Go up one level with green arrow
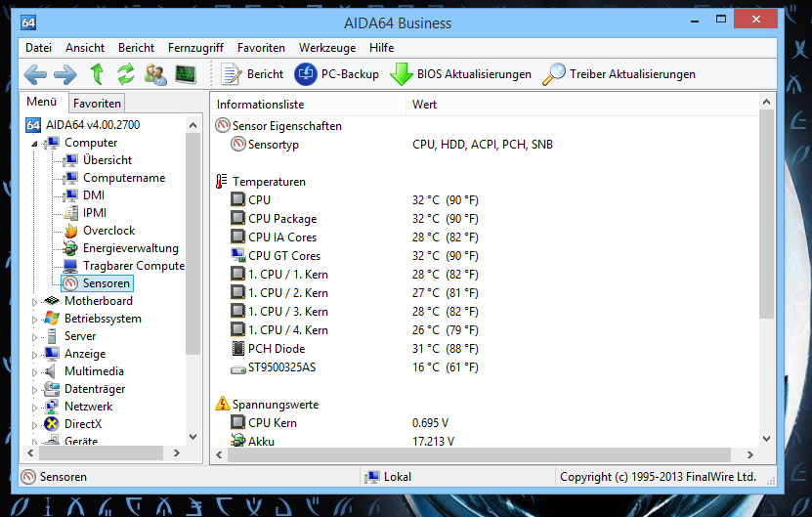Image resolution: width=812 pixels, height=517 pixels. (97, 74)
